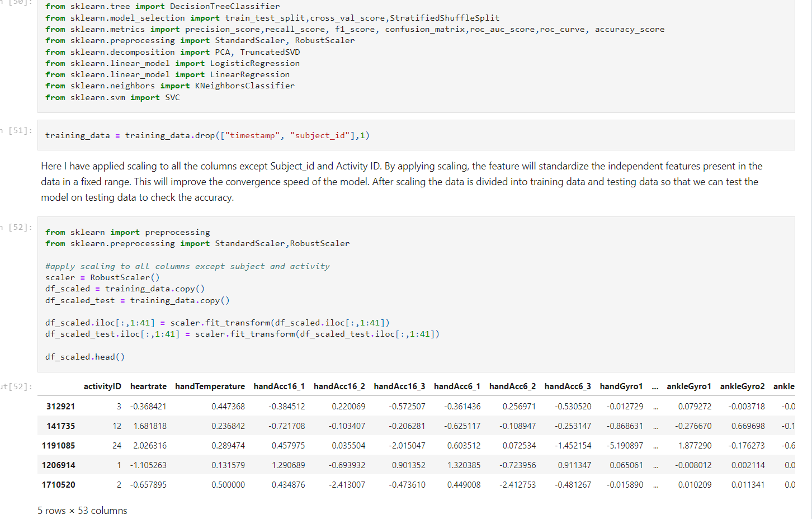Click the df_scaled.head() line of code
Viewport: 812px width, 519px height.
(84, 357)
